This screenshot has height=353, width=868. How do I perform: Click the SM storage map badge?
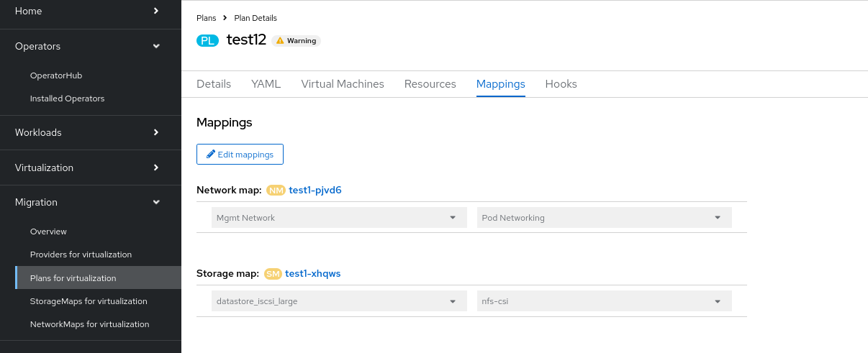(x=273, y=274)
